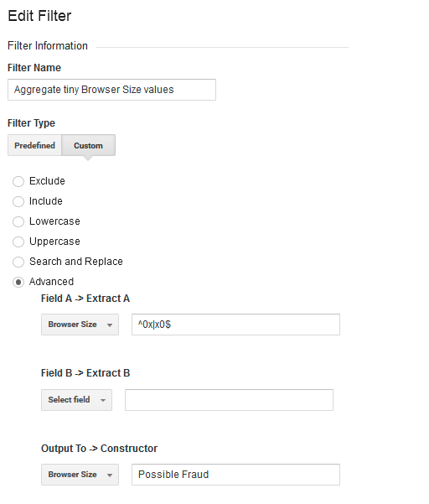Viewport: 429px width, 504px height.
Task: Select the Advanced radio button
Action: (x=18, y=282)
